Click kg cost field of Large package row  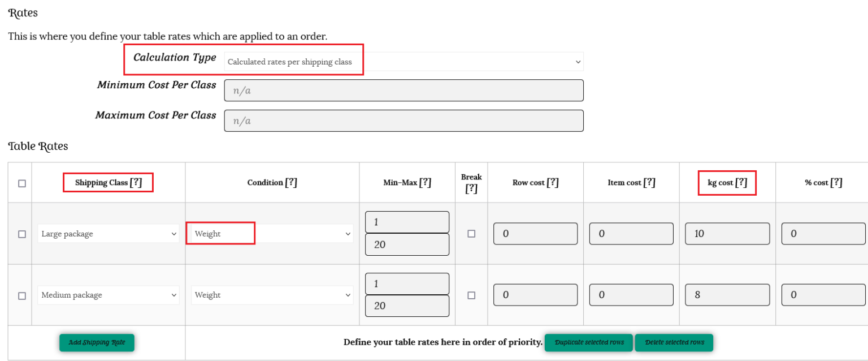(727, 234)
